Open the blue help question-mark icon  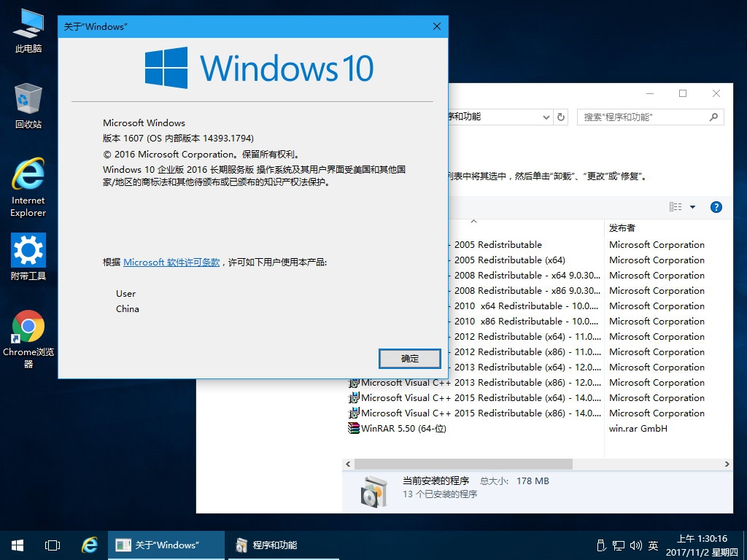click(x=716, y=206)
